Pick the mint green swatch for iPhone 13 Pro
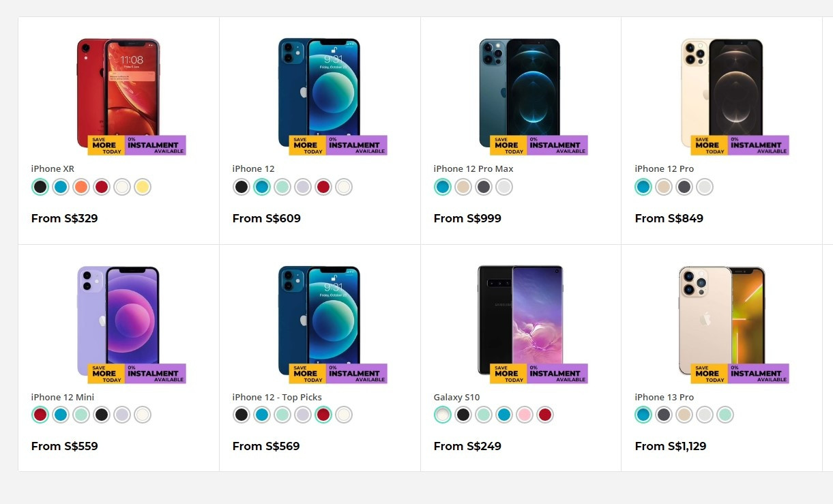This screenshot has width=833, height=504. [725, 415]
